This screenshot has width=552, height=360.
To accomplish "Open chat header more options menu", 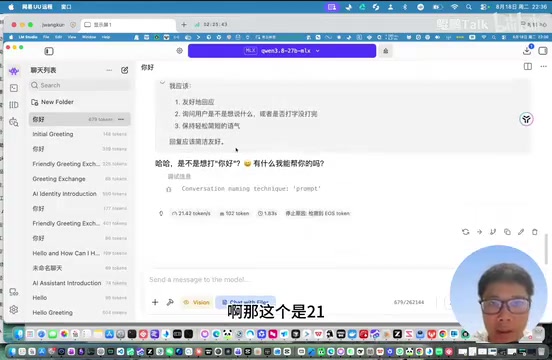I will [544, 67].
